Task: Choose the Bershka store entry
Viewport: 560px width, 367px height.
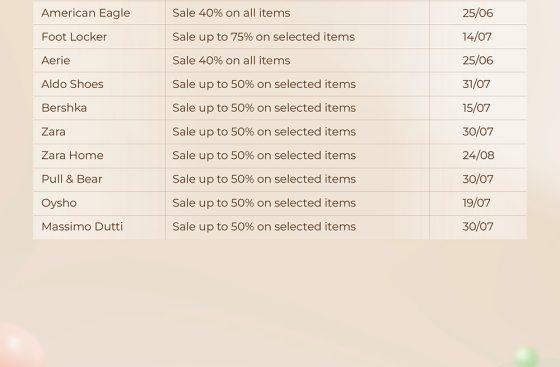Action: (x=64, y=108)
